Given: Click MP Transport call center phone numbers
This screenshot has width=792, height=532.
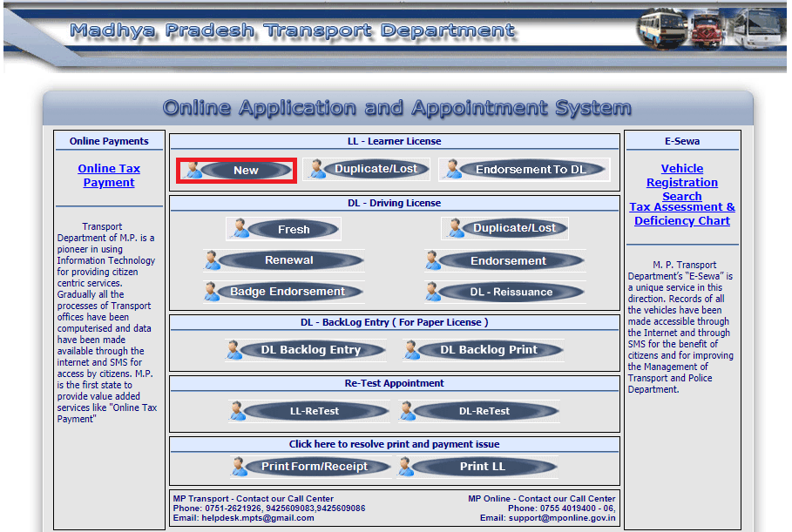Looking at the screenshot, I should (x=284, y=508).
